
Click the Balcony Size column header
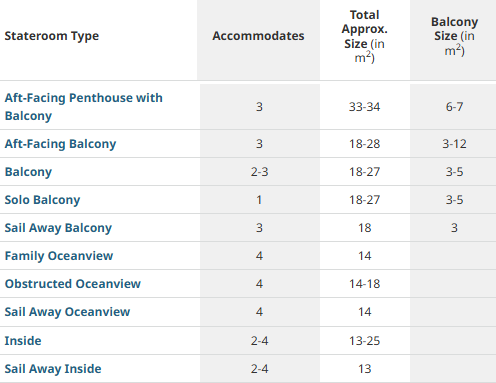pyautogui.click(x=454, y=36)
